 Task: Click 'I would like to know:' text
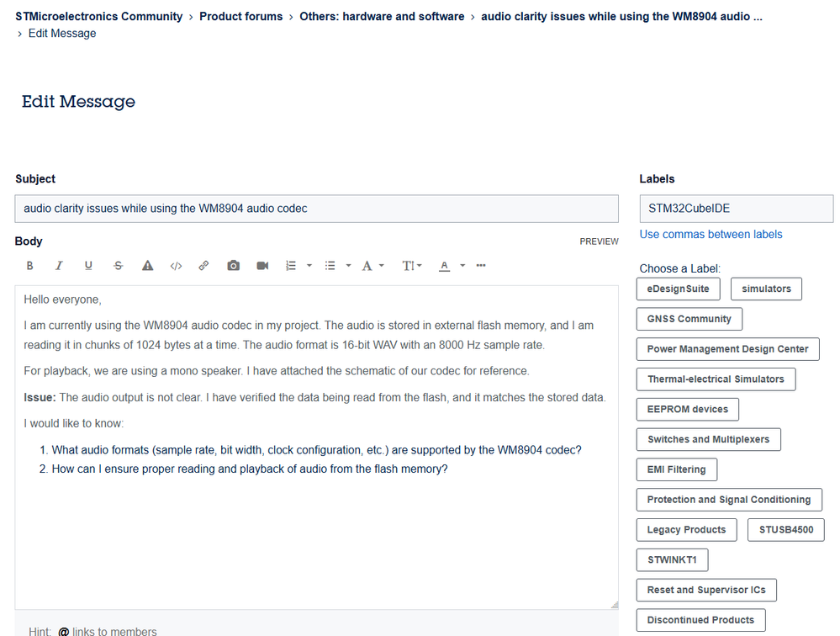click(x=74, y=423)
